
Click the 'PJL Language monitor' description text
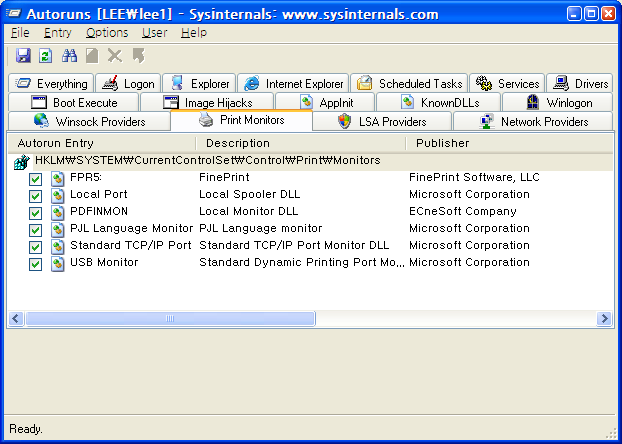tap(261, 228)
